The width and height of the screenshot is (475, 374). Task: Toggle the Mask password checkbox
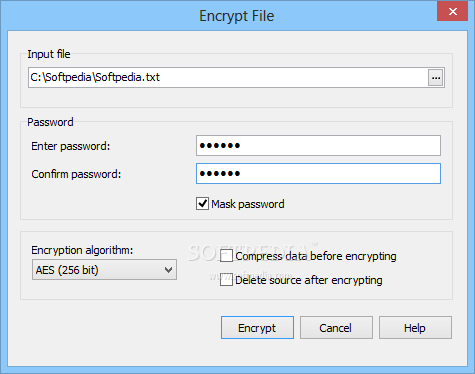point(202,204)
